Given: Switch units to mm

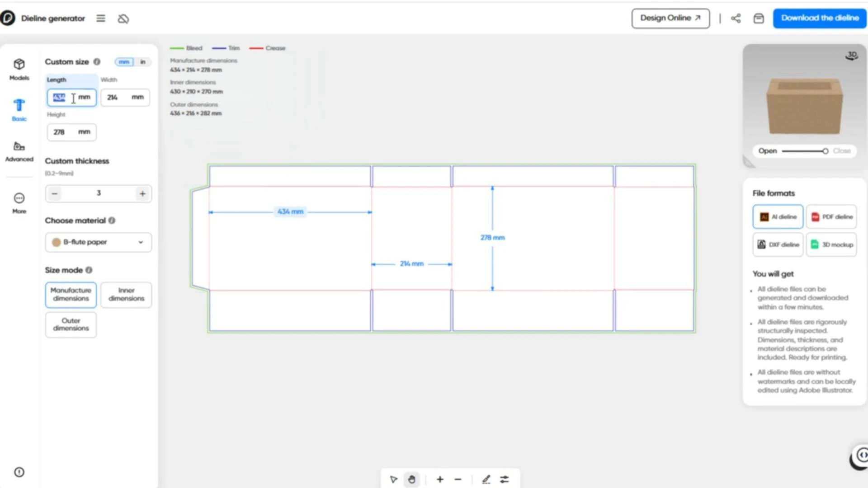Looking at the screenshot, I should coord(124,62).
